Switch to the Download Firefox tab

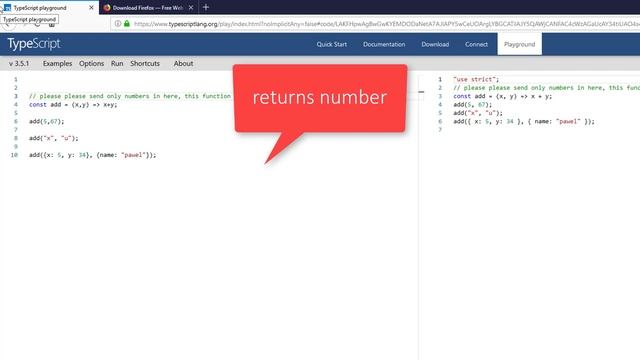click(149, 8)
